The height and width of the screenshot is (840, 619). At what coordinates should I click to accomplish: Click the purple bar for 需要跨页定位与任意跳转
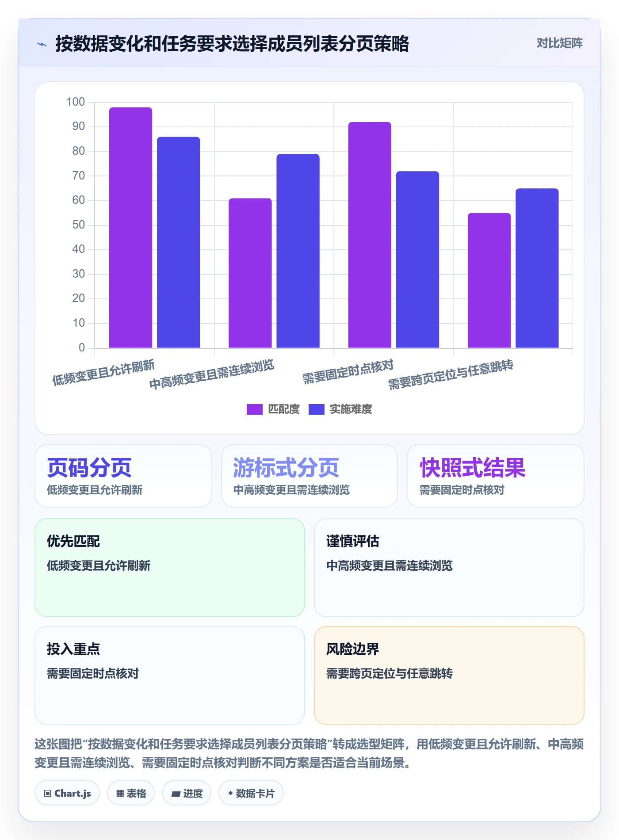(489, 280)
